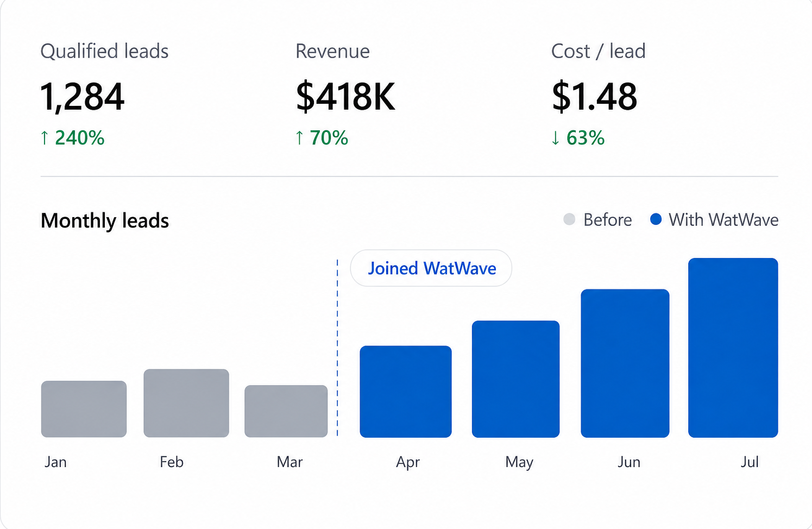Screen dimensions: 812x529
Task: Click the "May" axis label
Action: point(519,463)
